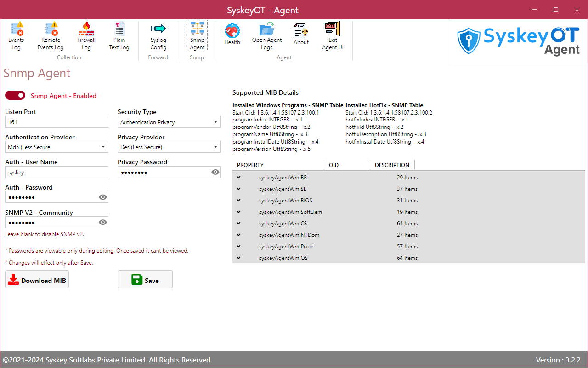Image resolution: width=588 pixels, height=368 pixels.
Task: Select the Snmp Agent ribbon icon
Action: click(x=197, y=34)
